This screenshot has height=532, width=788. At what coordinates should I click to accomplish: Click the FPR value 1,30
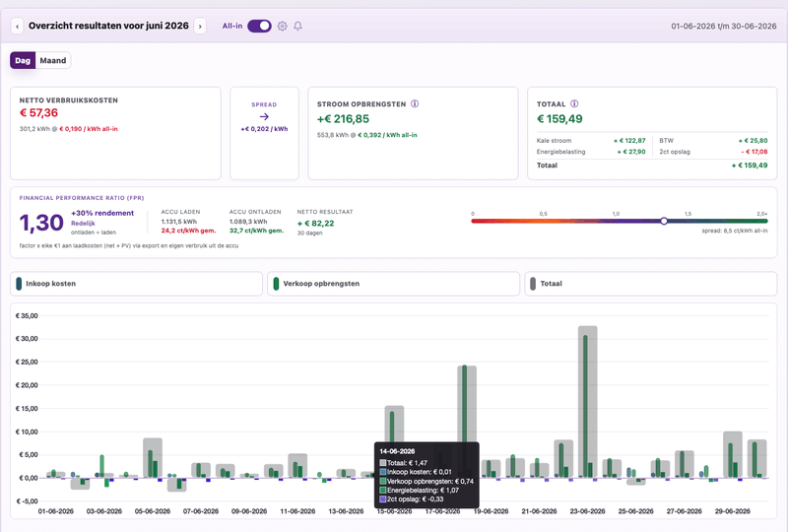click(41, 223)
